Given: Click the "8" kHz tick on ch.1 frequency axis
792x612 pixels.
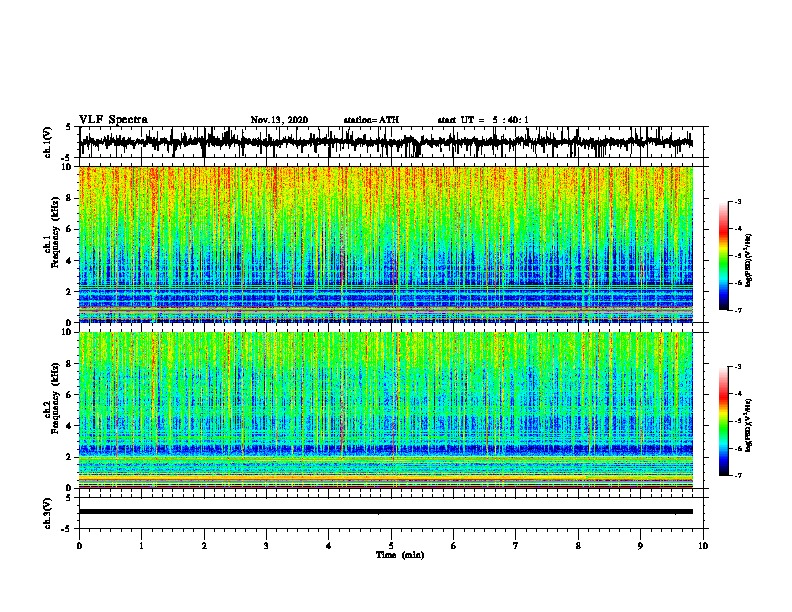Looking at the screenshot, I should point(69,198).
